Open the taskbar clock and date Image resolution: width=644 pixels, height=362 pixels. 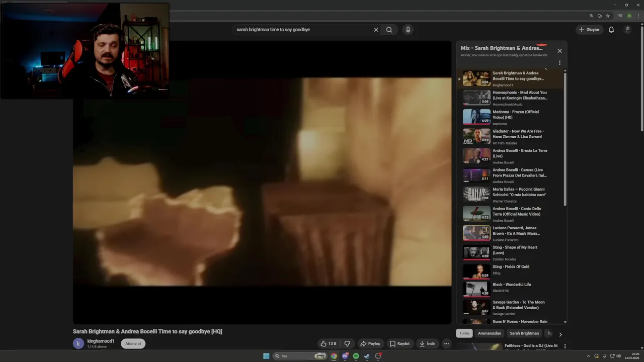631,356
